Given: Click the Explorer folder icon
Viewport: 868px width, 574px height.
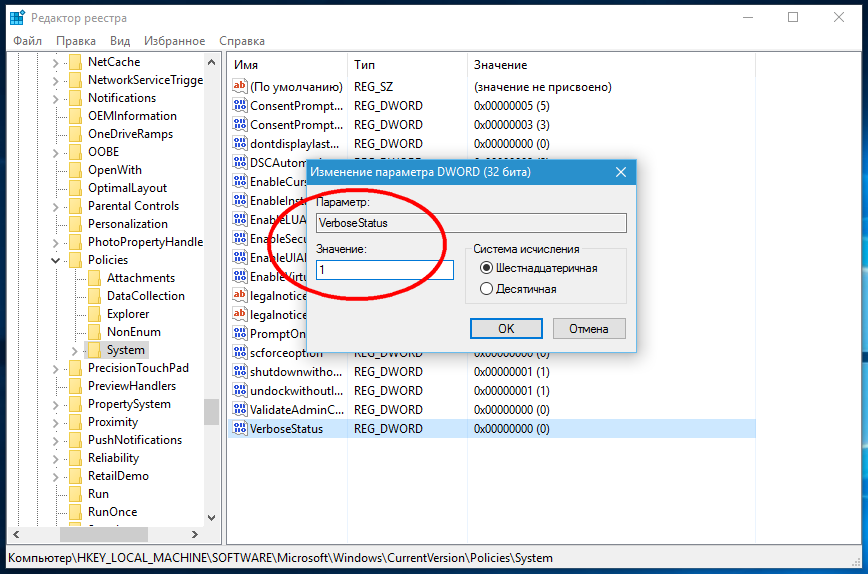Looking at the screenshot, I should point(95,314).
